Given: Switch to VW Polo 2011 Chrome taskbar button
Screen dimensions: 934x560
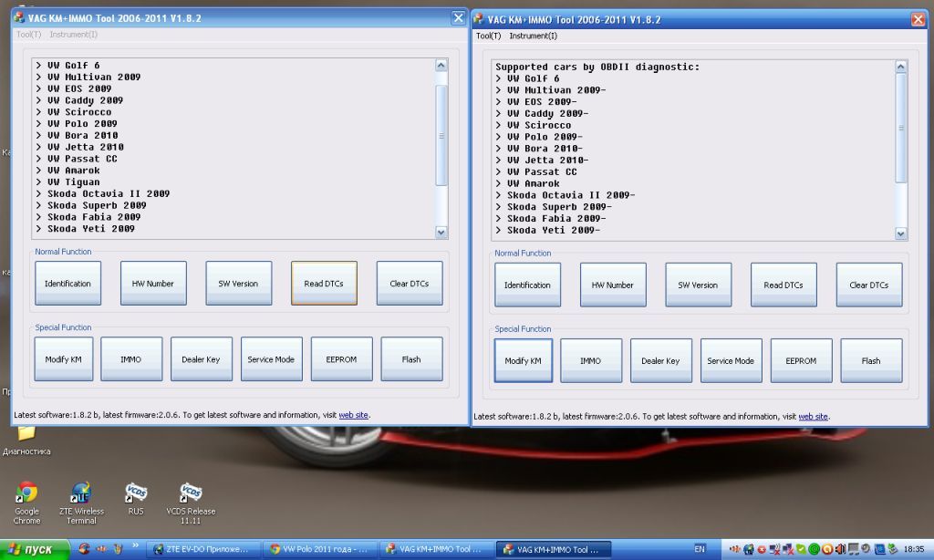Looking at the screenshot, I should [319, 549].
